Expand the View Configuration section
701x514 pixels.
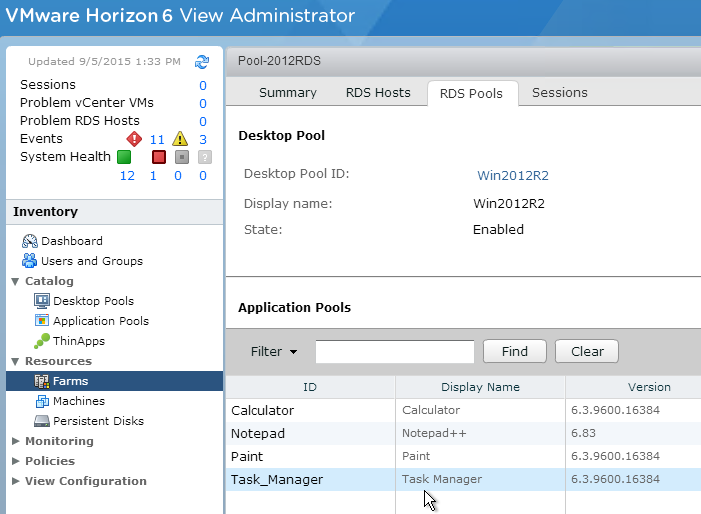[16, 481]
